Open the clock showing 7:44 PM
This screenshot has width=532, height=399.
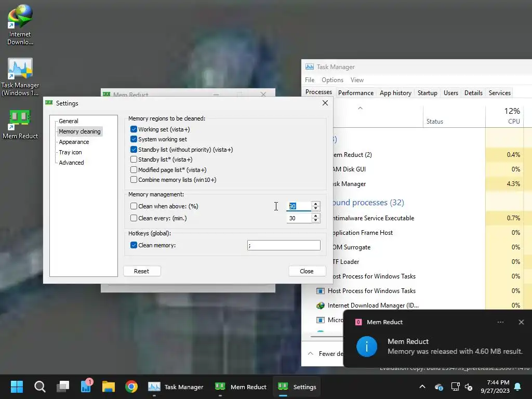[495, 387]
